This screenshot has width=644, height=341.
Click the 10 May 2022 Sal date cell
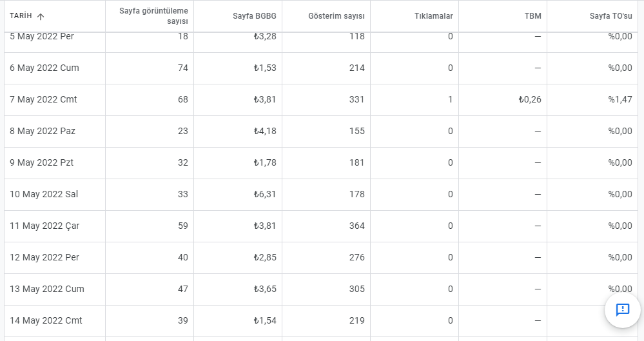click(x=44, y=194)
